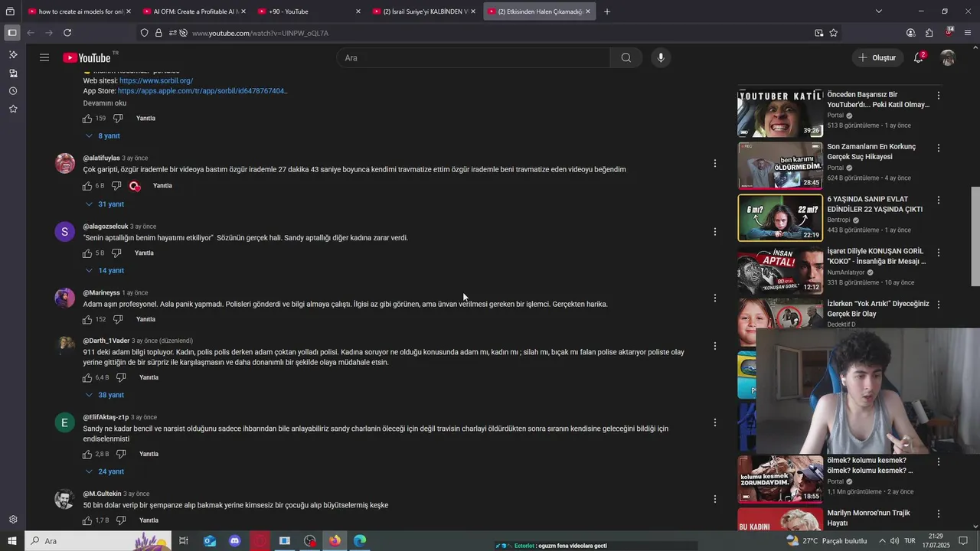Open options for 'Son Zamanların En Korkunç' video
The height and width of the screenshot is (551, 980).
click(939, 148)
